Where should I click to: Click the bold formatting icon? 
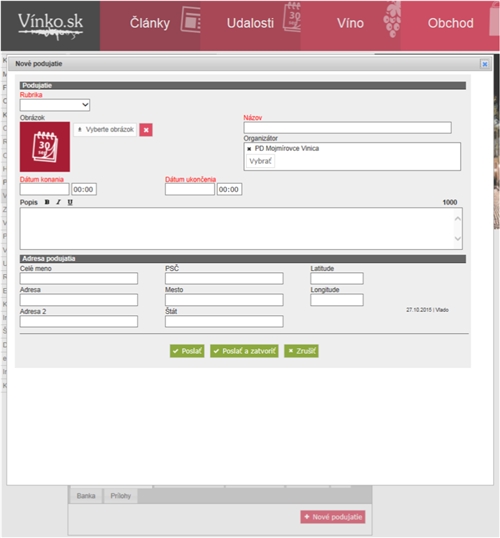[47, 202]
